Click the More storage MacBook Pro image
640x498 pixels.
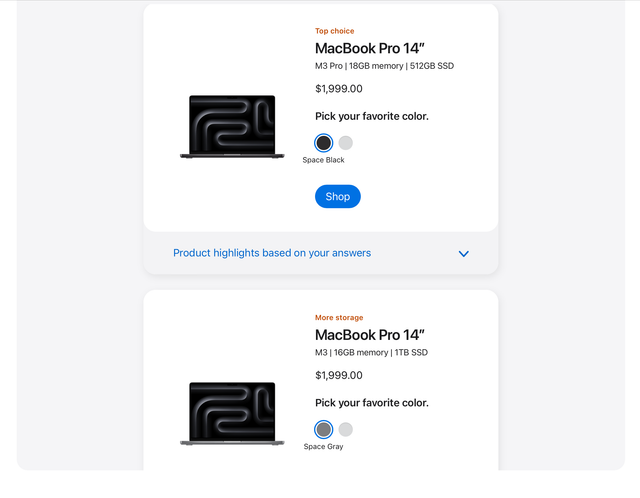click(x=228, y=413)
